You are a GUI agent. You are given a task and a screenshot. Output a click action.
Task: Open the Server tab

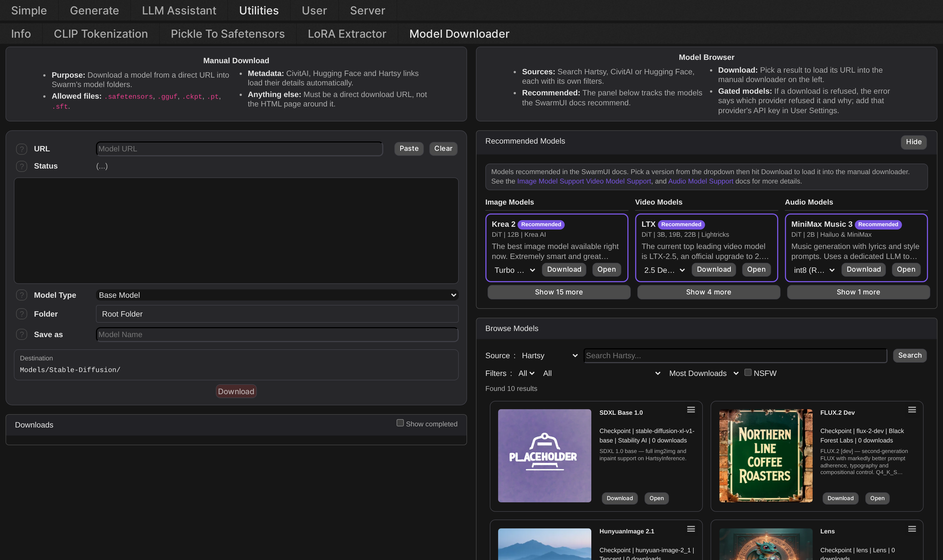[x=367, y=11]
